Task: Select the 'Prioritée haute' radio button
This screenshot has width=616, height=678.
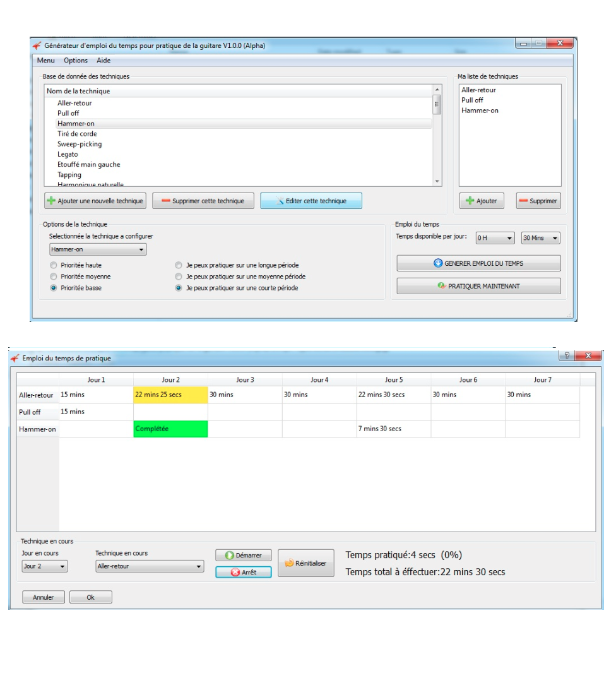Action: 54,266
